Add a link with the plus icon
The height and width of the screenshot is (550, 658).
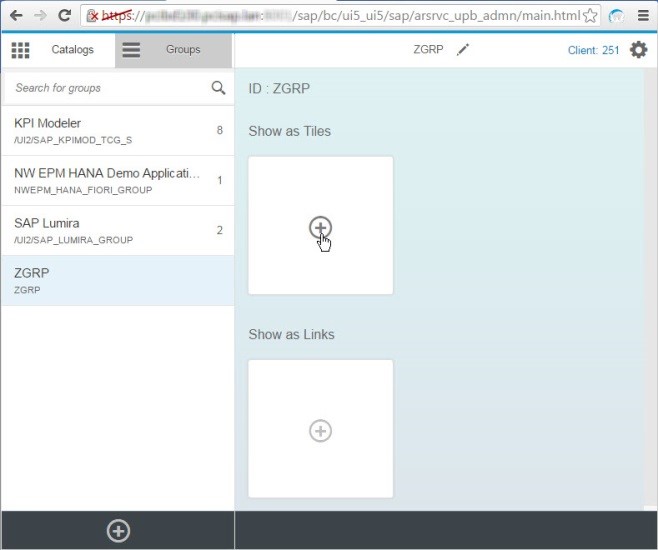[x=320, y=430]
